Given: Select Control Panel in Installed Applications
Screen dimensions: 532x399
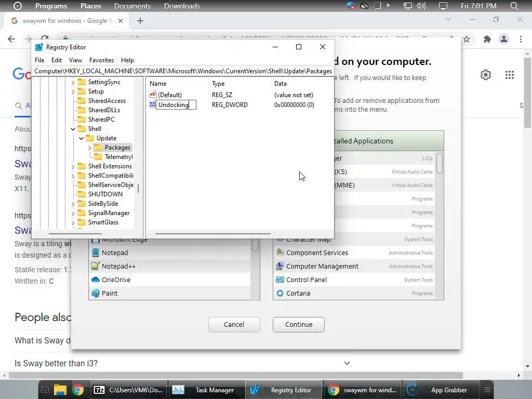Looking at the screenshot, I should point(354,280).
